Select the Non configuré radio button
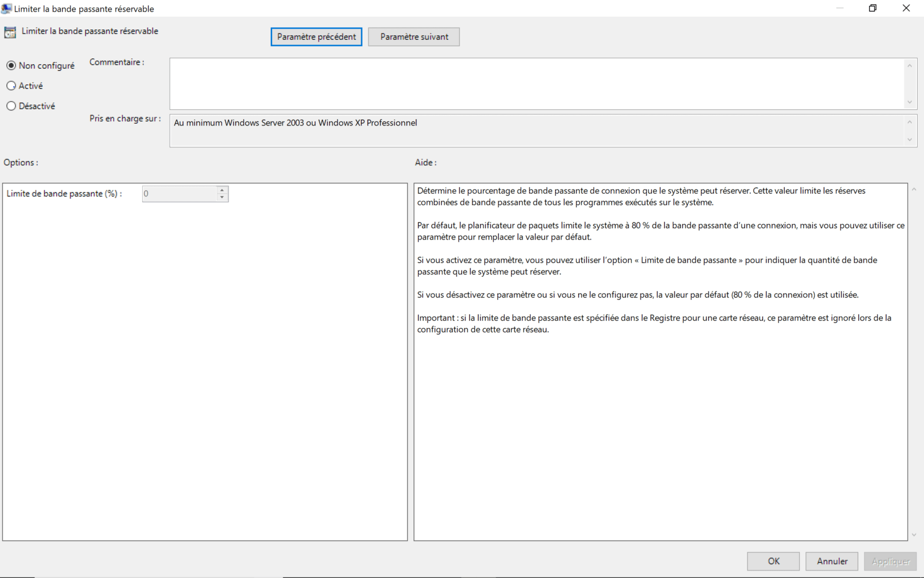 pos(12,66)
